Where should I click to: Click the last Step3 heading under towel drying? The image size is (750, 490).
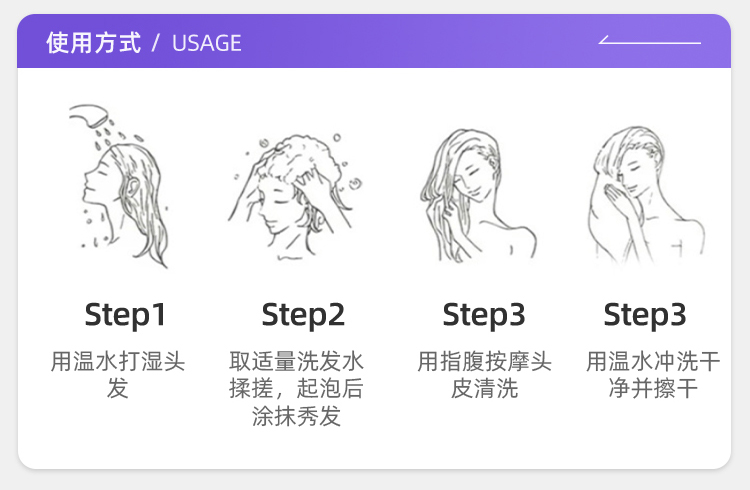pyautogui.click(x=645, y=315)
